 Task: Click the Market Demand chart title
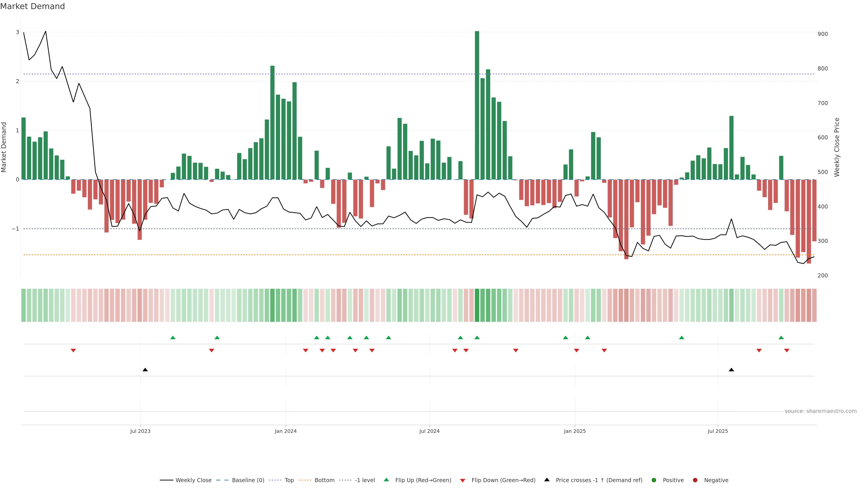tap(32, 6)
